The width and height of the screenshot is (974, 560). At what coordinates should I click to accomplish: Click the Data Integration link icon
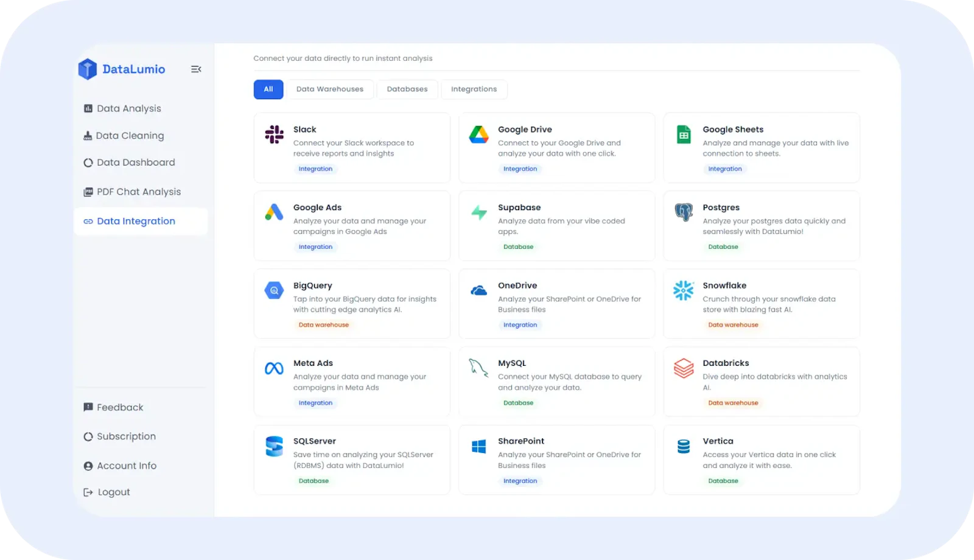(x=88, y=222)
